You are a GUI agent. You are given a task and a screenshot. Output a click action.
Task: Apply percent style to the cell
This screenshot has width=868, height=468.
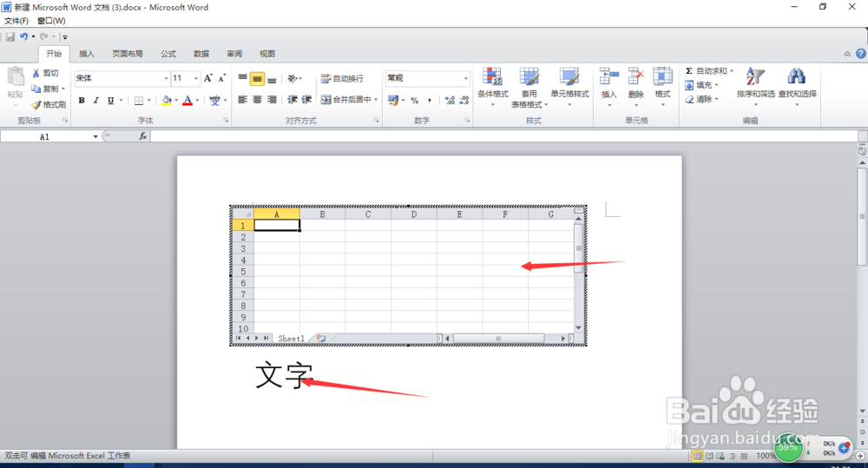415,100
